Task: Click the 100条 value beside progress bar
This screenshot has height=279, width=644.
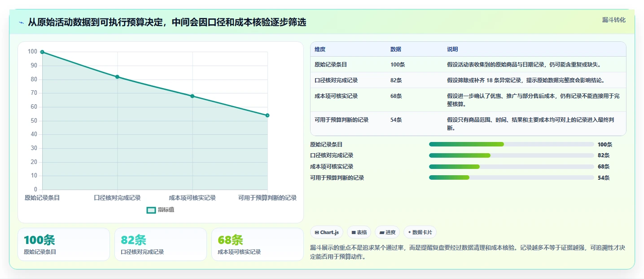Action: pyautogui.click(x=605, y=144)
